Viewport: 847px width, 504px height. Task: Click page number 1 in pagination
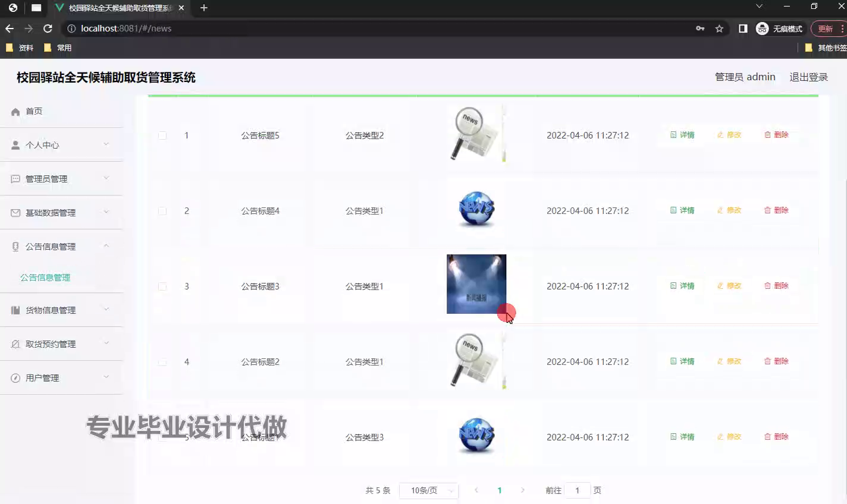500,490
